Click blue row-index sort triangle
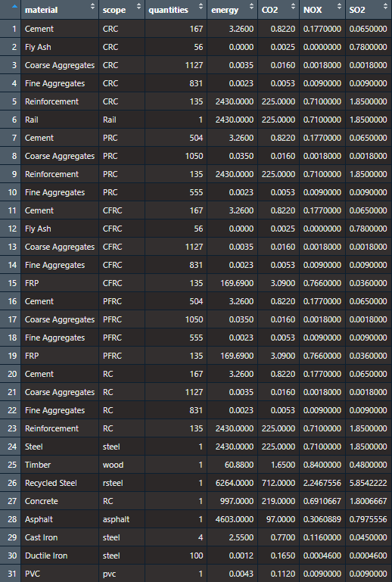The image size is (392, 582). point(14,6)
